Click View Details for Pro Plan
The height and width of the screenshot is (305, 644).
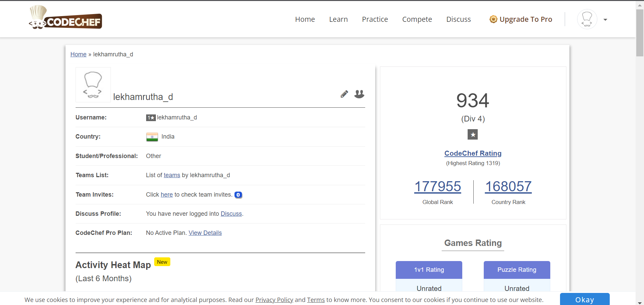pos(205,233)
